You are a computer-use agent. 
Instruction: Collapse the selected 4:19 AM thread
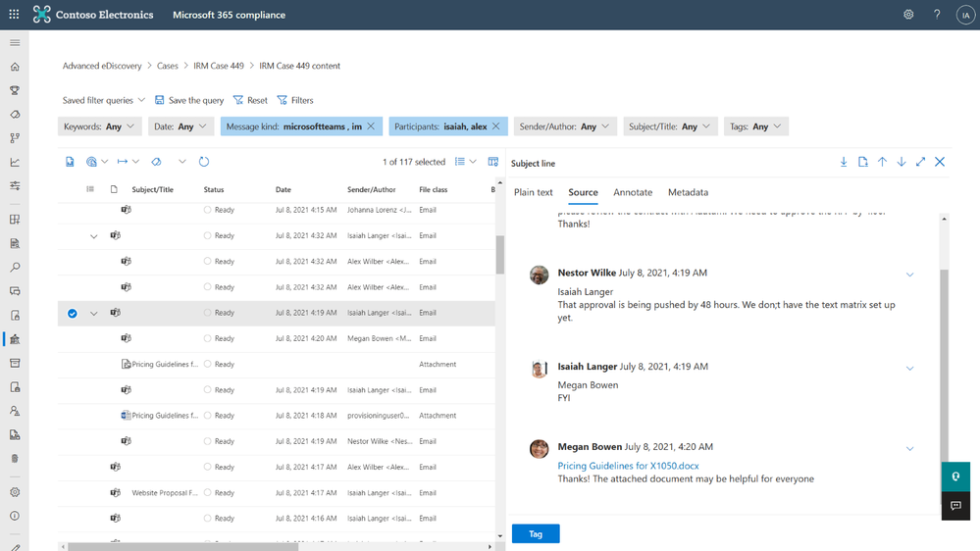click(x=94, y=313)
